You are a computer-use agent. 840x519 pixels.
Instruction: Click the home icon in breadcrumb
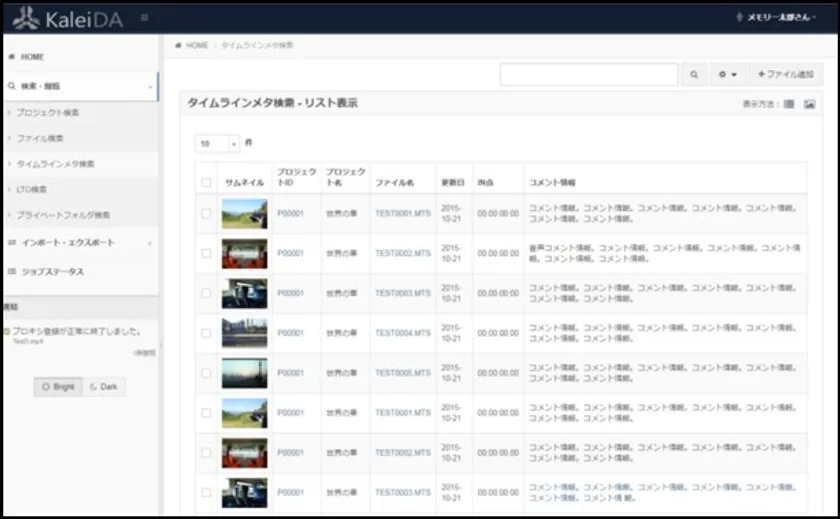[x=178, y=46]
